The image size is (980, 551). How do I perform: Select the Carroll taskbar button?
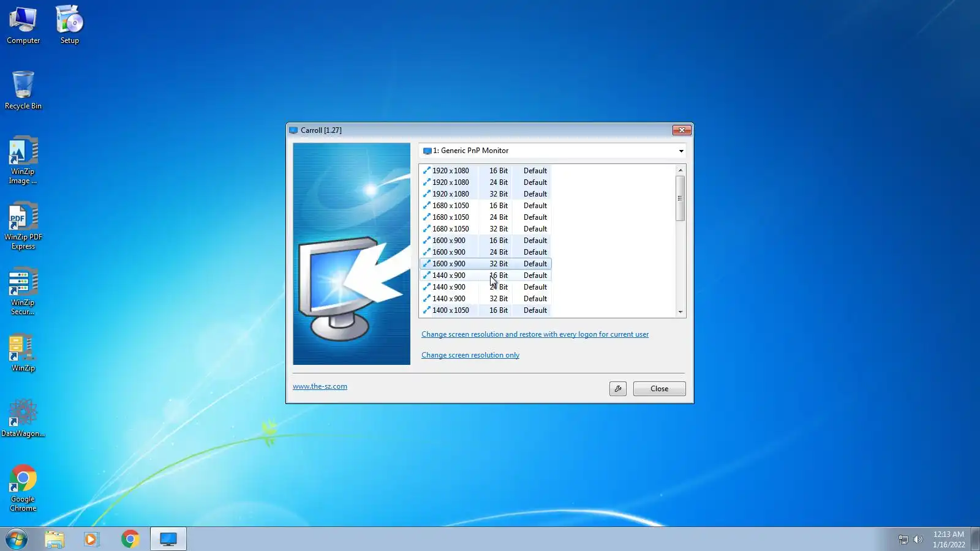tap(168, 539)
